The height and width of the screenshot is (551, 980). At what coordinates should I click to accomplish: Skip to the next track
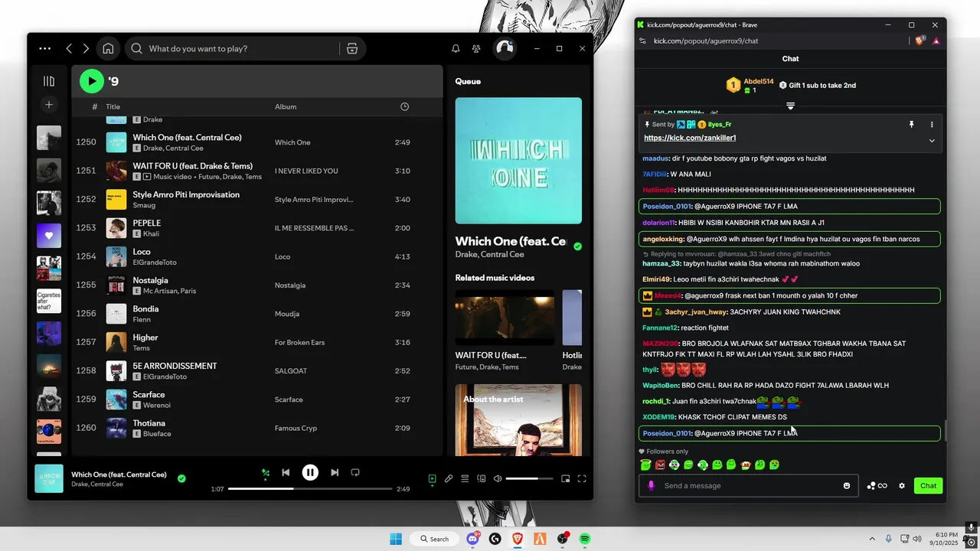[x=335, y=473]
